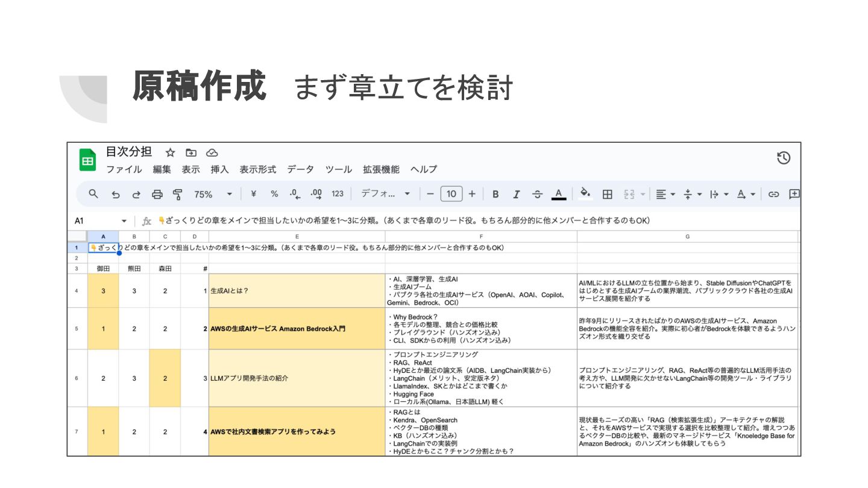Screen dimensions: 868x488
Task: Check the cloud save status icon
Action: (x=212, y=152)
